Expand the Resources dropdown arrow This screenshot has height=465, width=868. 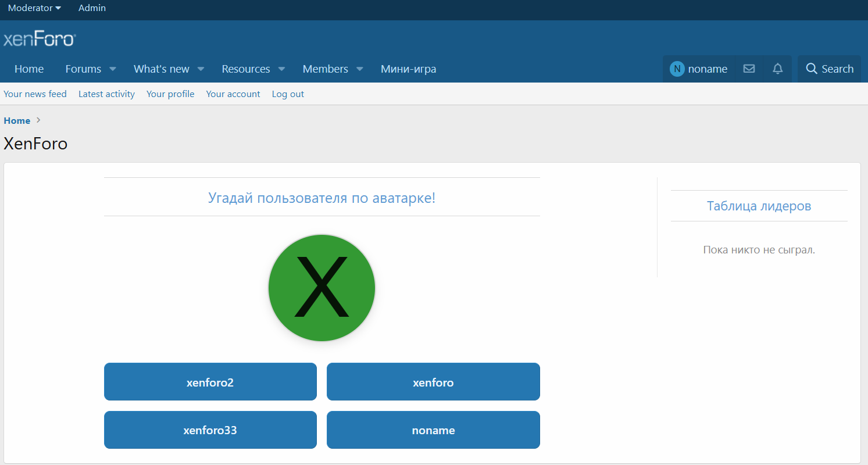click(281, 69)
